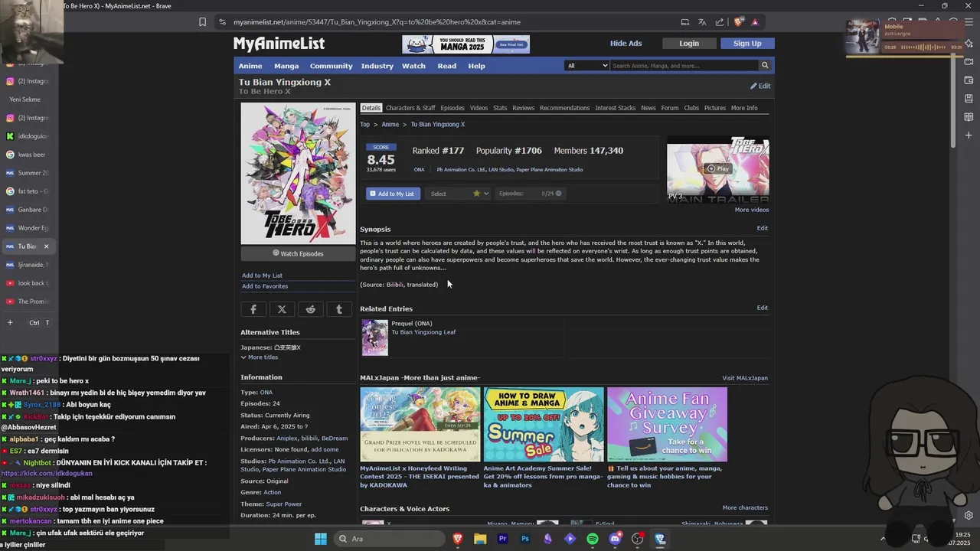Viewport: 980px width, 551px height.
Task: Switch to the Characters & Staff tab
Action: [410, 108]
